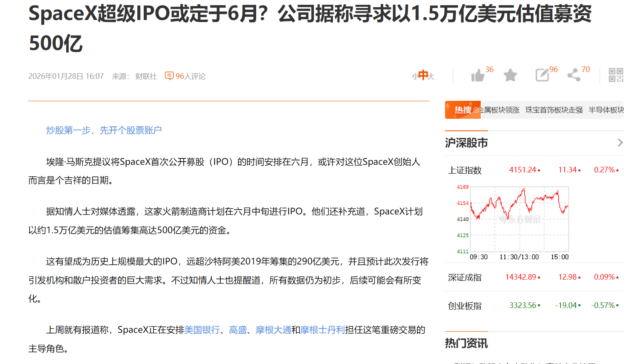Click the 创业板指 point change -19.04

pyautogui.click(x=566, y=305)
